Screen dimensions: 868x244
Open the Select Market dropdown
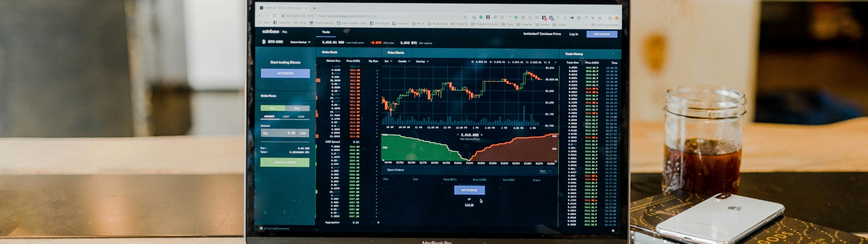click(300, 42)
